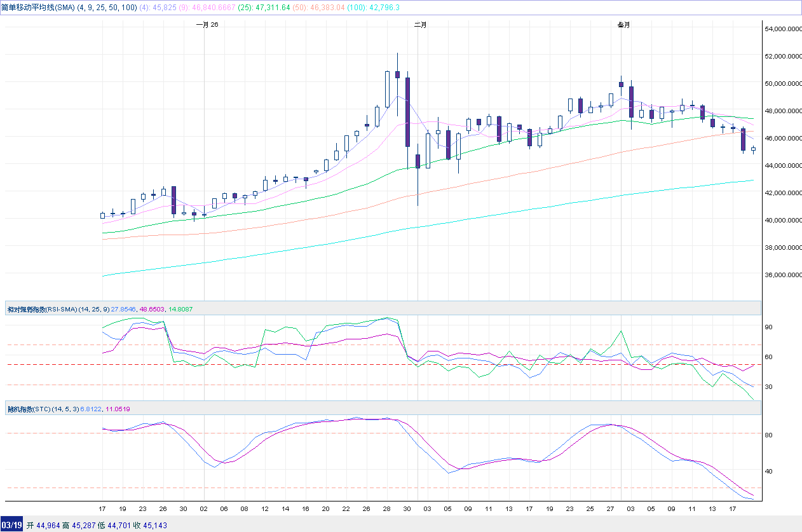Click the 90 level on RSI axis
The height and width of the screenshot is (532, 802).
pyautogui.click(x=768, y=327)
